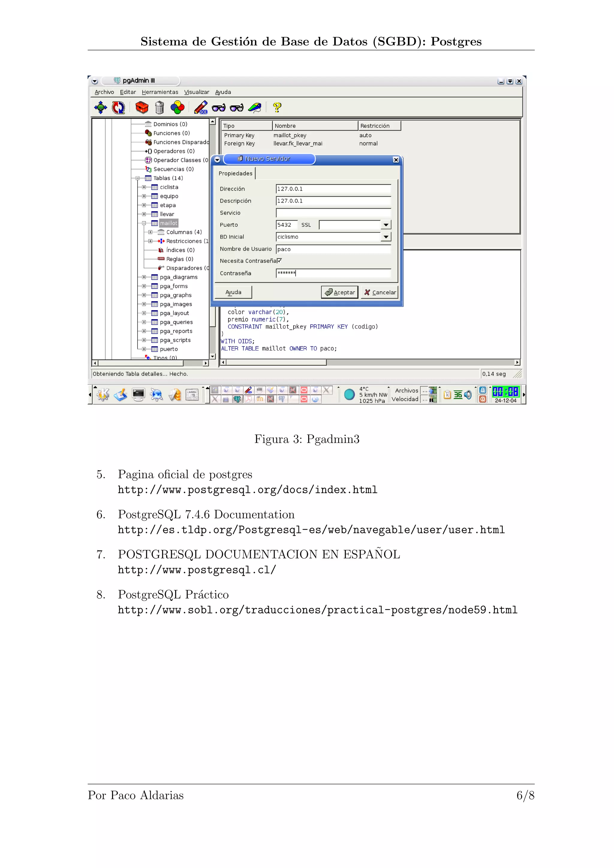614x868 pixels.
Task: Click the Funciones tree icon
Action: coord(148,133)
